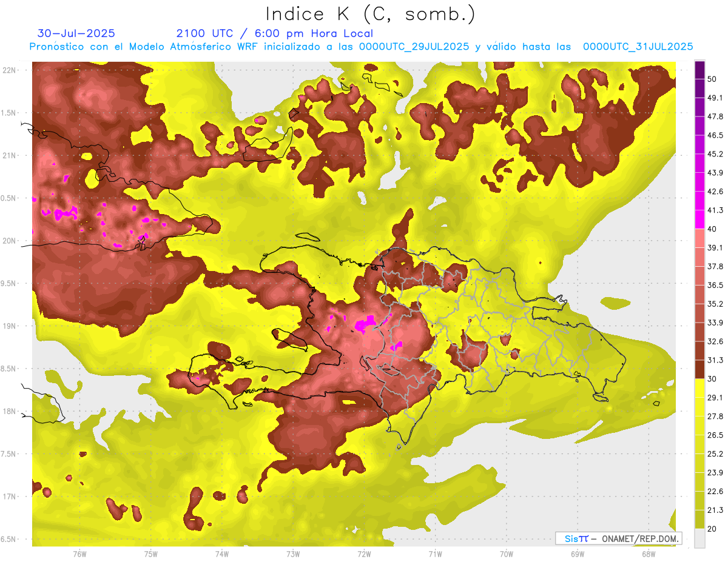The image size is (728, 562).
Task: Click the '71W' longitude label
Action: [x=435, y=554]
